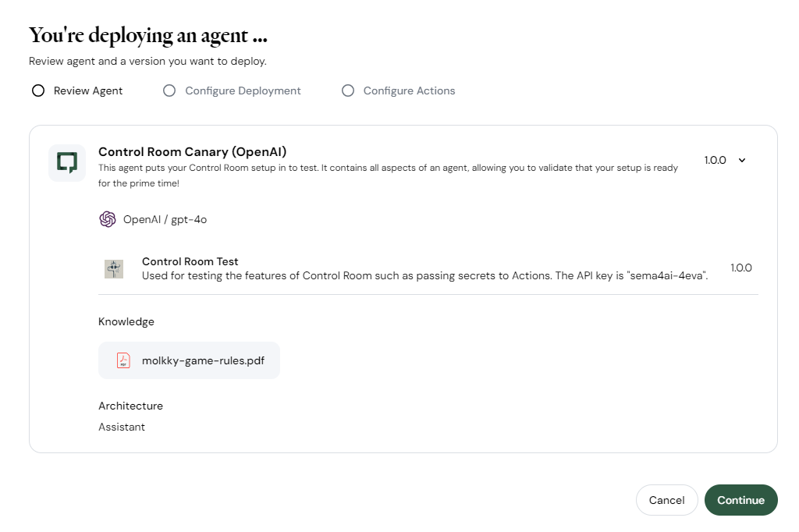Viewport: 799px width, 532px height.
Task: Select the Review Agent step circle
Action: [38, 90]
